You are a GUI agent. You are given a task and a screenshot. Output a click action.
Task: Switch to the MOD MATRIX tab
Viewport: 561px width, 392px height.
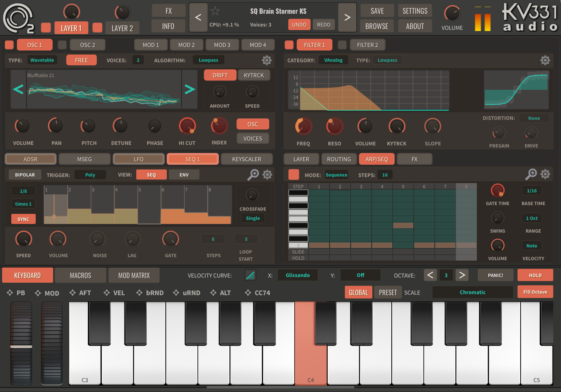point(134,275)
